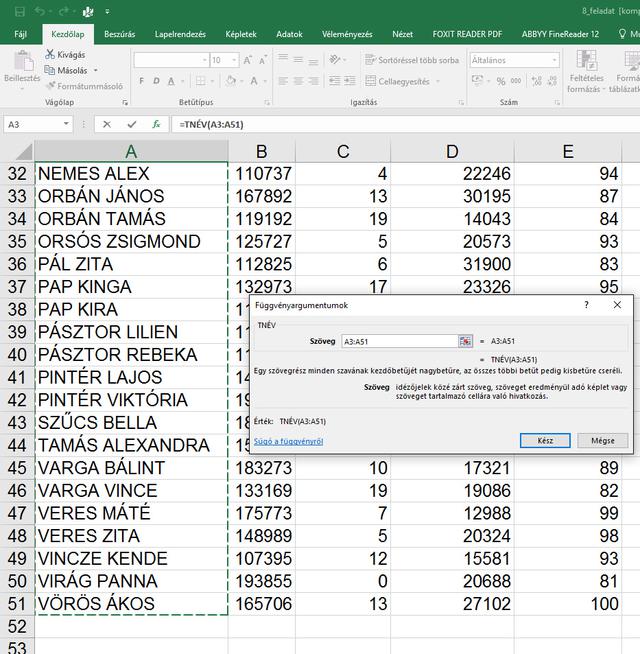640x654 pixels.
Task: Click Sortöréssel több sorba wrap text
Action: click(412, 60)
